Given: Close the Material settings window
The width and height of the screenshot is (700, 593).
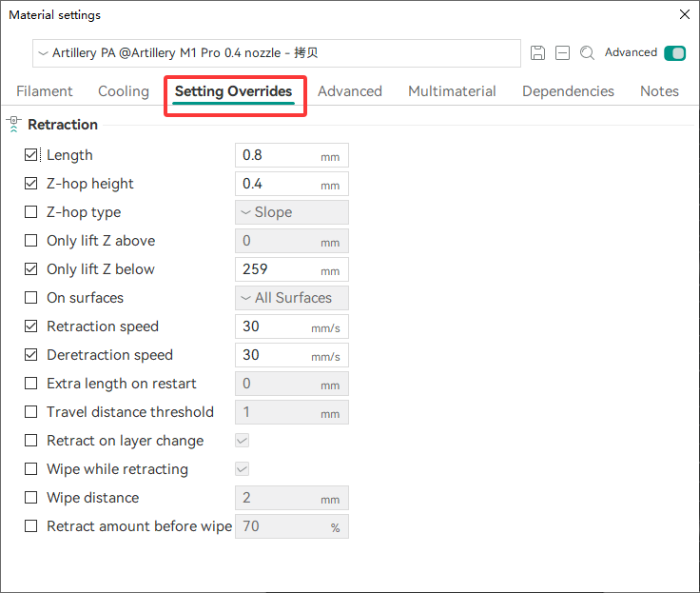Looking at the screenshot, I should [x=684, y=14].
